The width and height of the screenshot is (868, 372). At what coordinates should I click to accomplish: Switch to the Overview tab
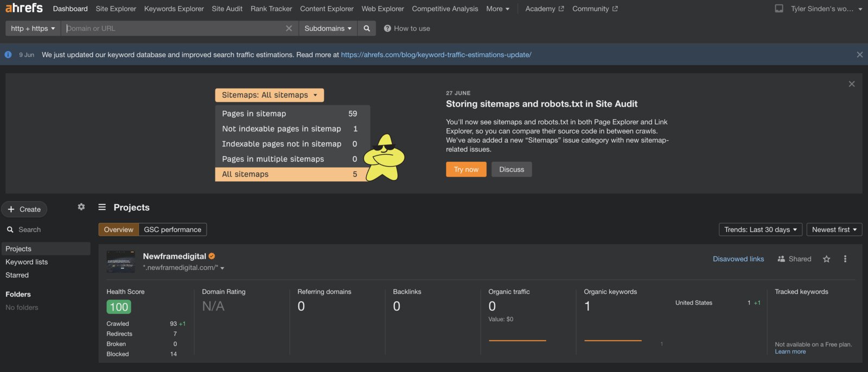coord(118,230)
